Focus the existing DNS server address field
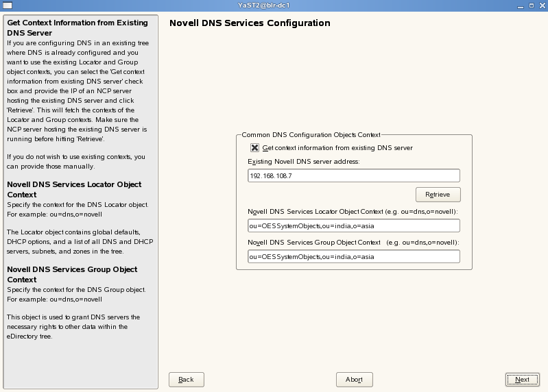The width and height of the screenshot is (548, 392). (x=353, y=175)
